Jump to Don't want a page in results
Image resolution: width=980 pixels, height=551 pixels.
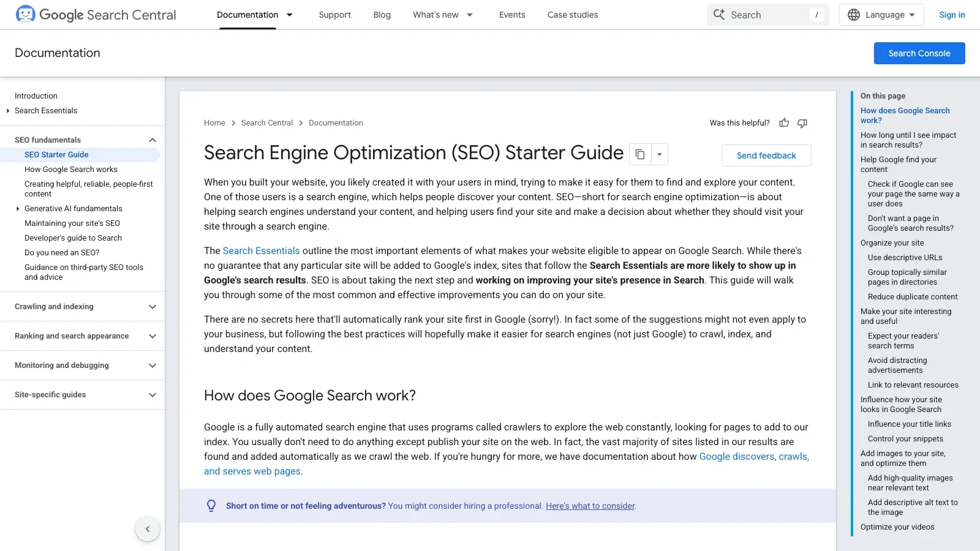coord(911,223)
